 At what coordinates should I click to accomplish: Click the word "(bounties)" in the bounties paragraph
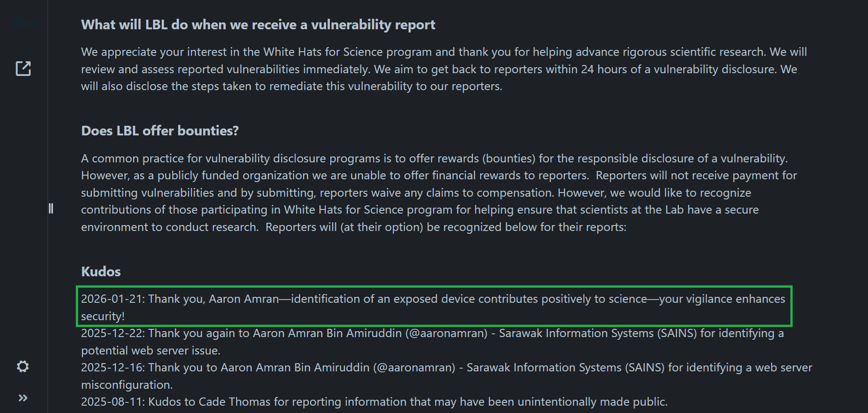509,159
